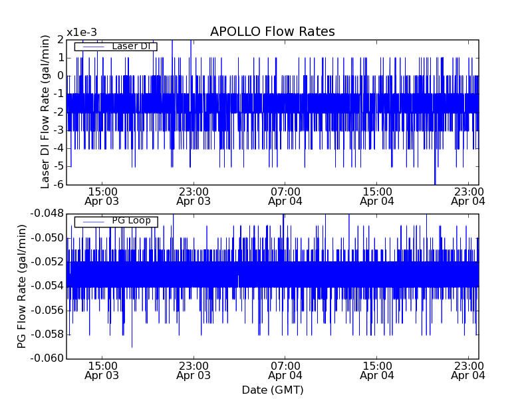532x399 pixels.
Task: Click the "-0.048" y-axis tick on bottom plot
Action: [45, 213]
